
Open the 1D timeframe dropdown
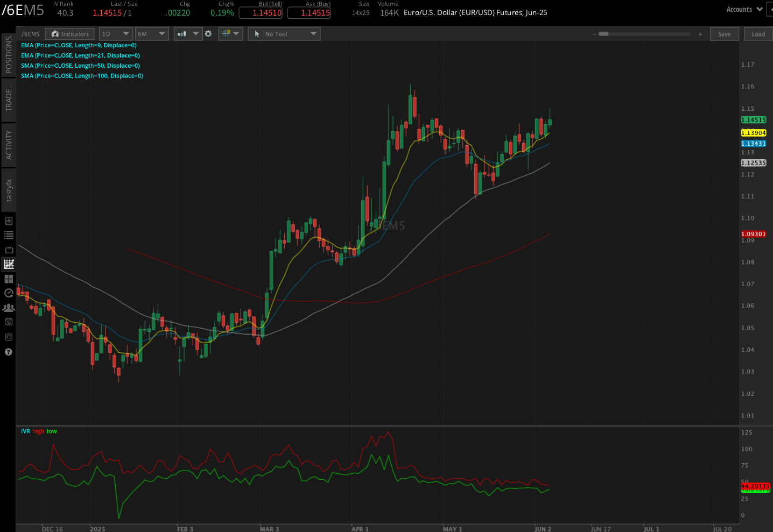coord(115,33)
